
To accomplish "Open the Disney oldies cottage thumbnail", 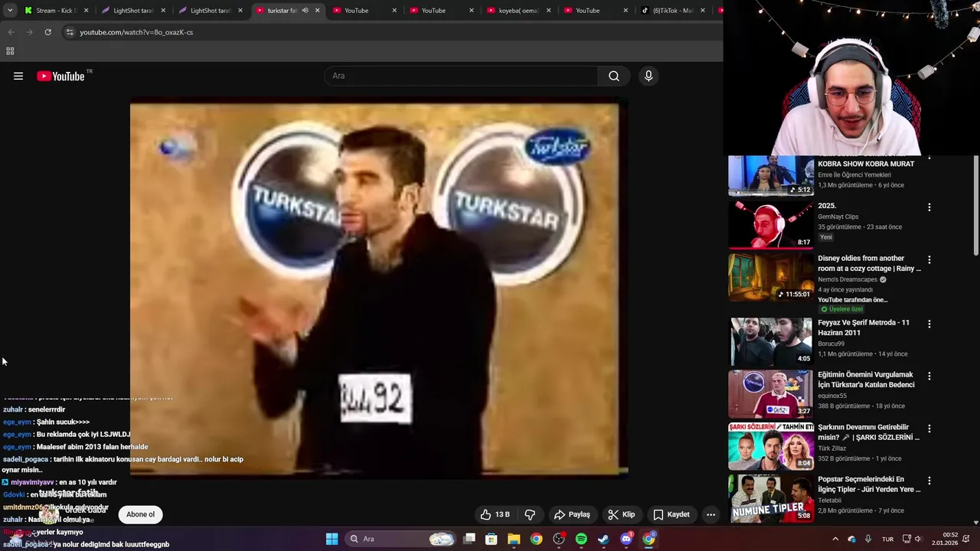I will (x=770, y=277).
